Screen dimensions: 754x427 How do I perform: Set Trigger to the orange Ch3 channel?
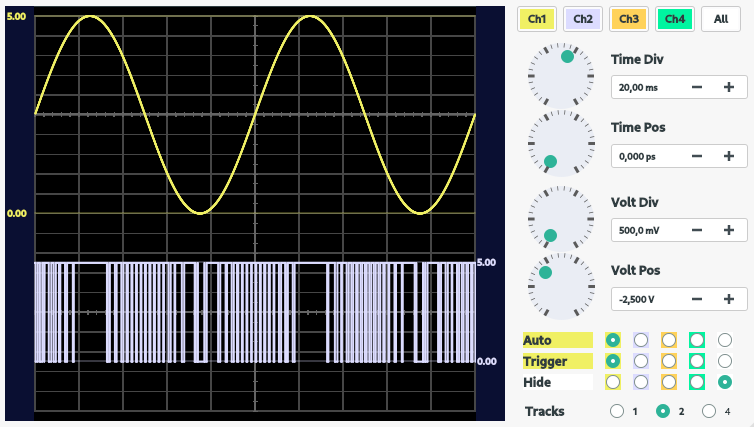tap(669, 361)
